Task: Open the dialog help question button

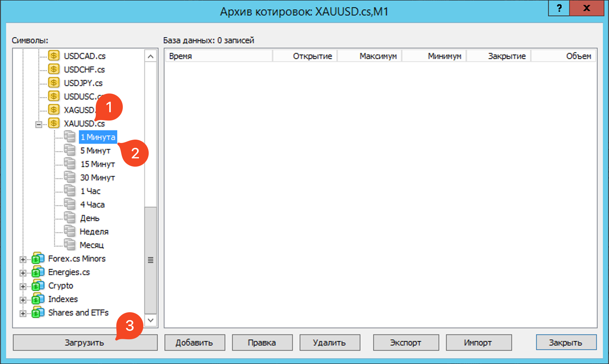Action: 559,8
